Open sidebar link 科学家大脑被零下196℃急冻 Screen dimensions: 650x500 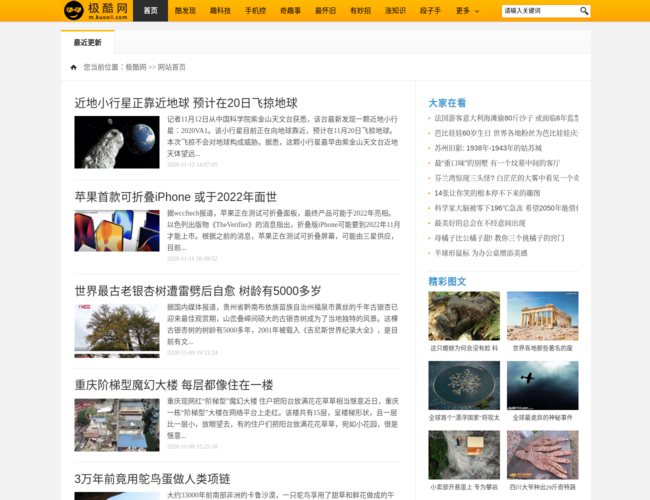tap(506, 208)
